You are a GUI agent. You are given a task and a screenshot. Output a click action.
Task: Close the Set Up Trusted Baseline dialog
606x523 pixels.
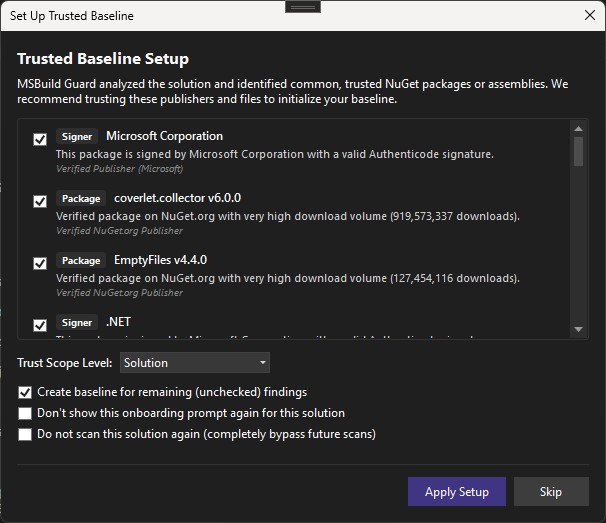pyautogui.click(x=590, y=15)
